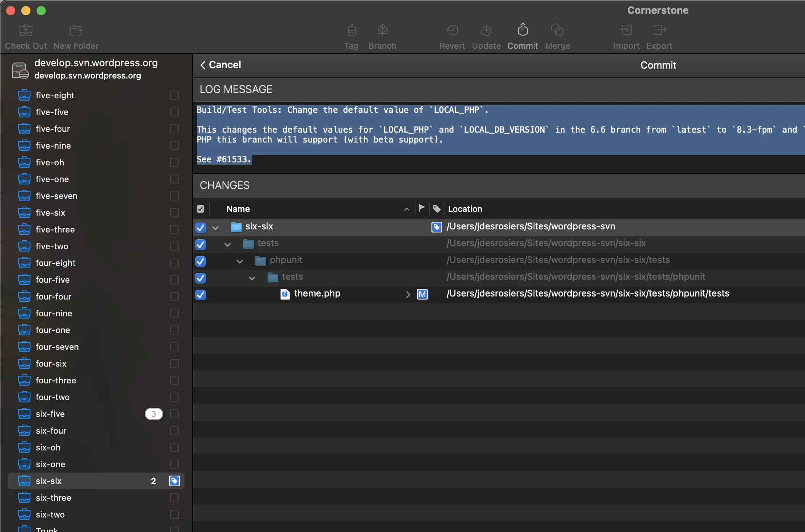
Task: Check the box next to six-five working copy
Action: pyautogui.click(x=175, y=414)
